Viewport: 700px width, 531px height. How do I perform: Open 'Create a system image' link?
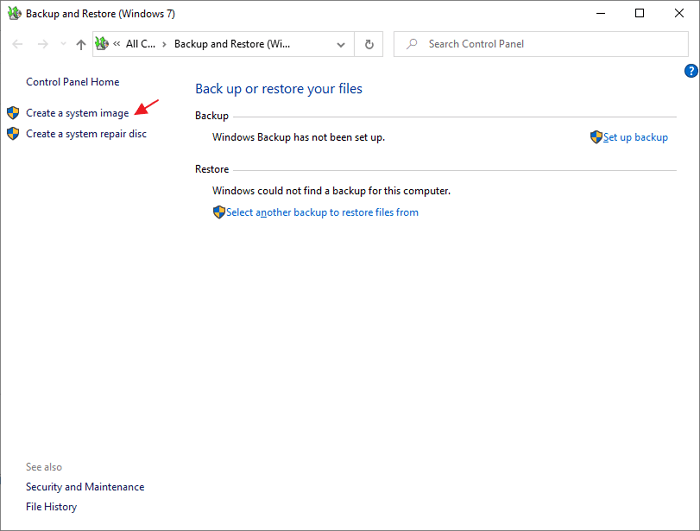point(77,114)
